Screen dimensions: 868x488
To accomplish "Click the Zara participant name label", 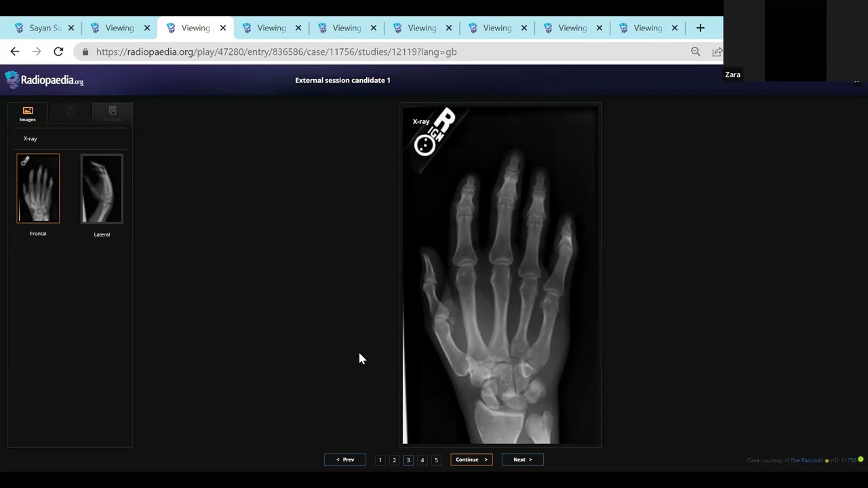I will [732, 75].
